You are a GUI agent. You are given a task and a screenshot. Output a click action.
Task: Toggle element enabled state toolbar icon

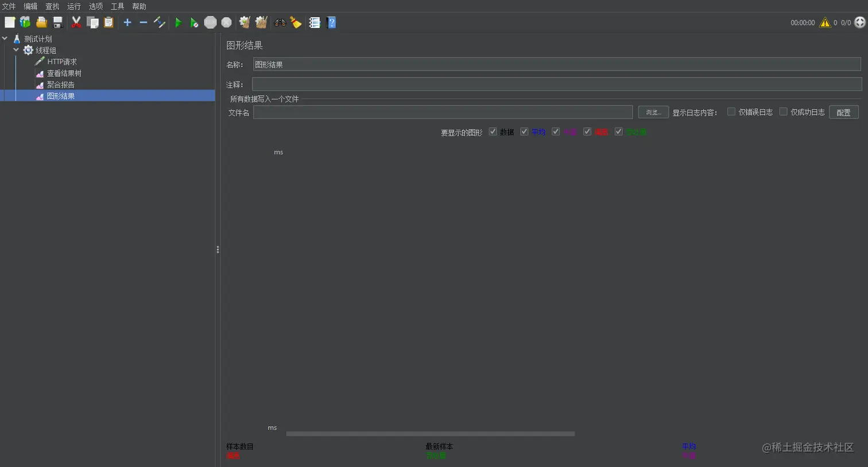[160, 22]
